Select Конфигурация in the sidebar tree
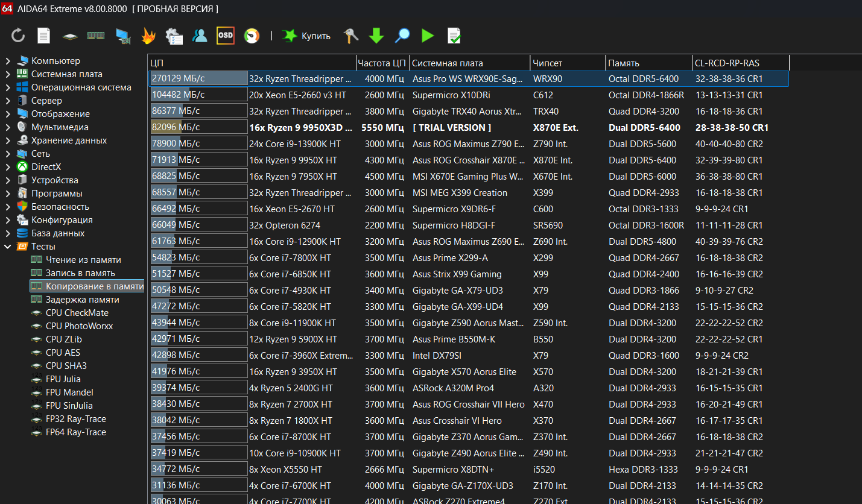The height and width of the screenshot is (504, 862). (x=62, y=220)
